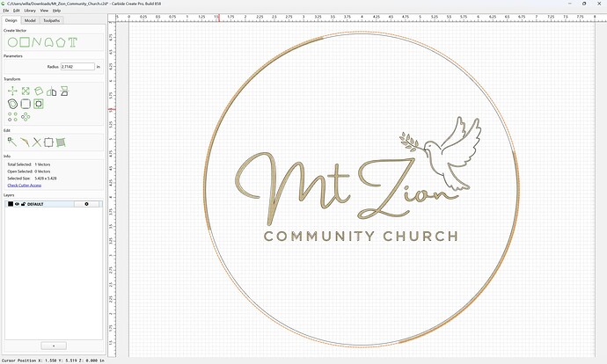
Task: Select the Group Vectors edit tool
Action: (x=61, y=142)
